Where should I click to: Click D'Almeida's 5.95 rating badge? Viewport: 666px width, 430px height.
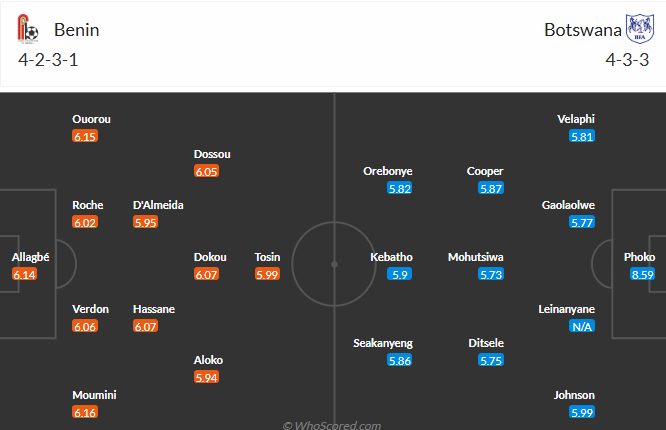coord(146,222)
